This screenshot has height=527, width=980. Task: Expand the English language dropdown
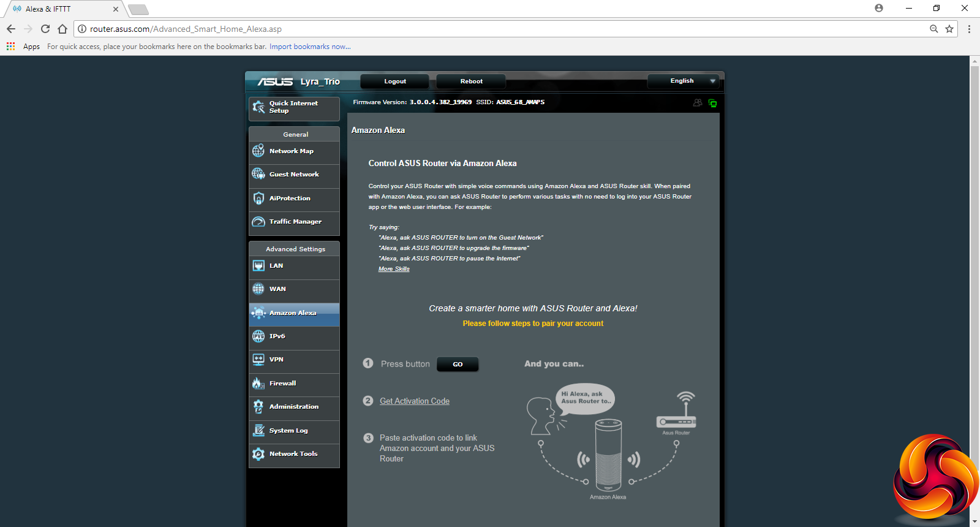click(x=684, y=81)
